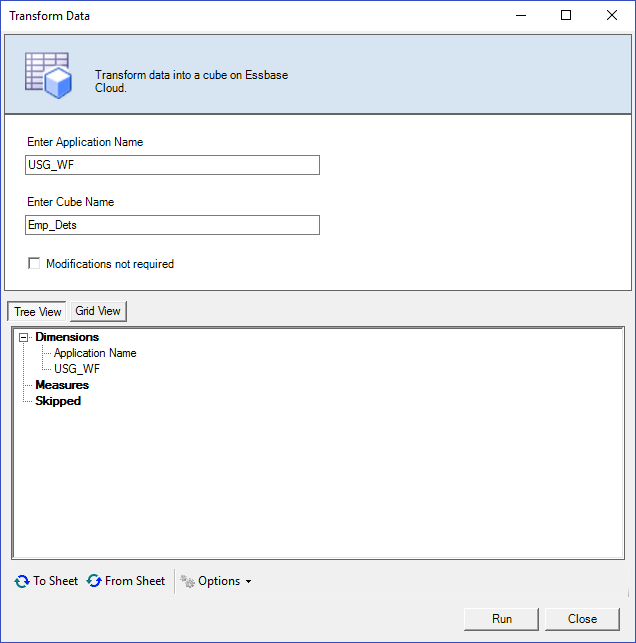Select the USG_WF tree item
The image size is (636, 643).
tap(77, 369)
